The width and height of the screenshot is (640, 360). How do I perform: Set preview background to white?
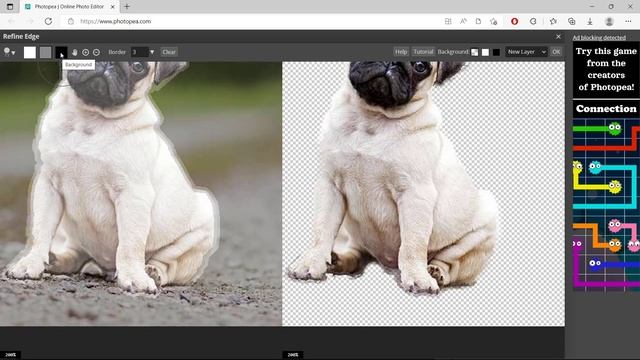(485, 52)
